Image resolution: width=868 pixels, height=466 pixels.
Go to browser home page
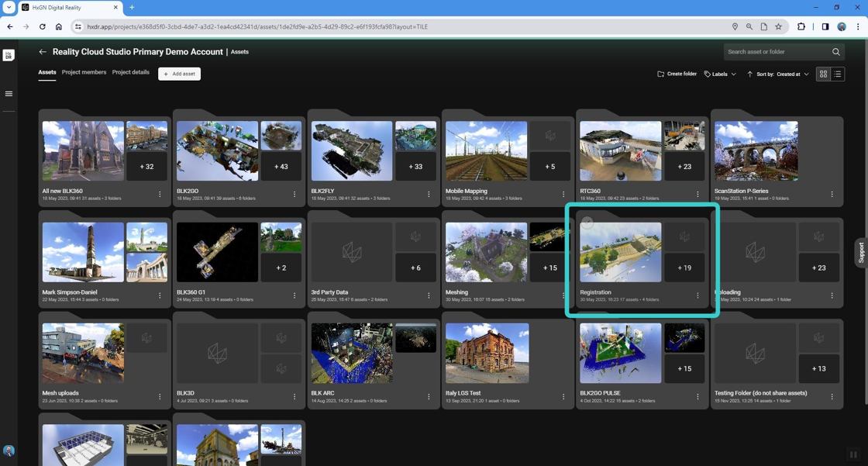coord(59,26)
